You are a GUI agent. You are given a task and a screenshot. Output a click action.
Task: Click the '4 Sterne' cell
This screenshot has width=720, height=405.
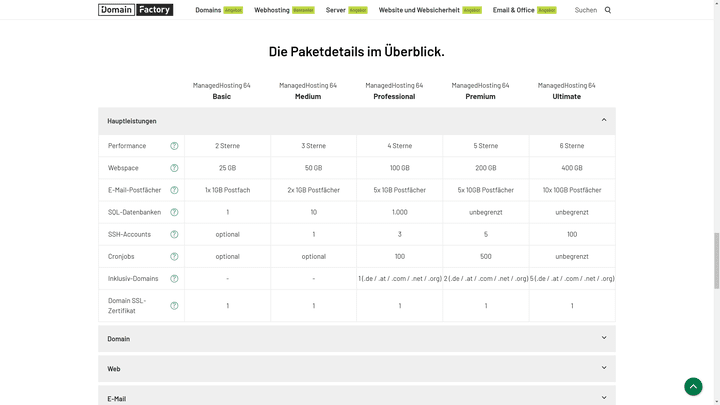point(399,146)
